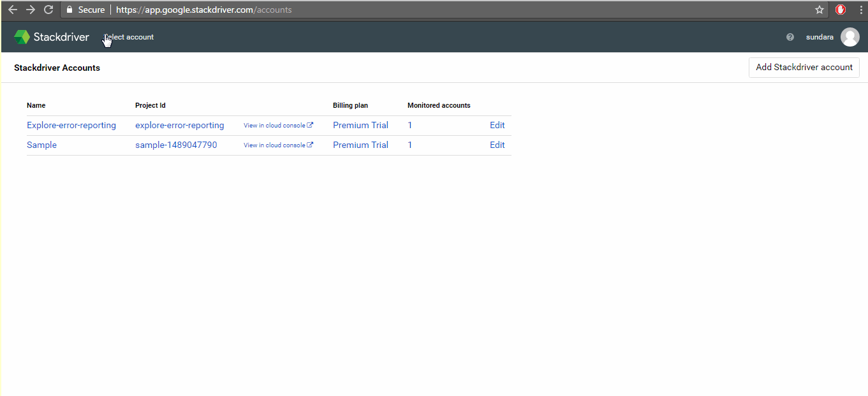Edit the Sample account
Screen dimensions: 868x396
click(x=497, y=145)
